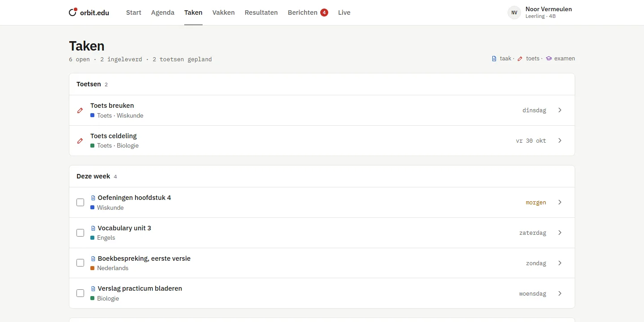The width and height of the screenshot is (644, 322).
Task: Click the orbit.edu logo icon
Action: coord(73,12)
